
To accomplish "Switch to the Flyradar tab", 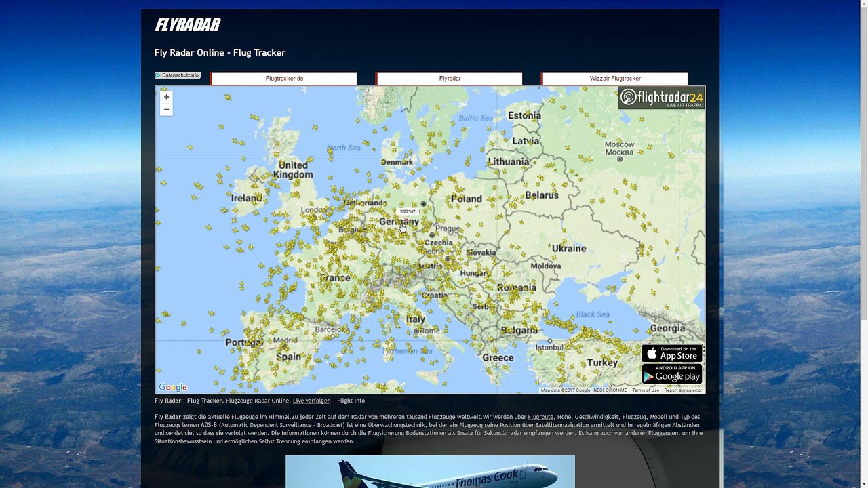I will (x=450, y=79).
